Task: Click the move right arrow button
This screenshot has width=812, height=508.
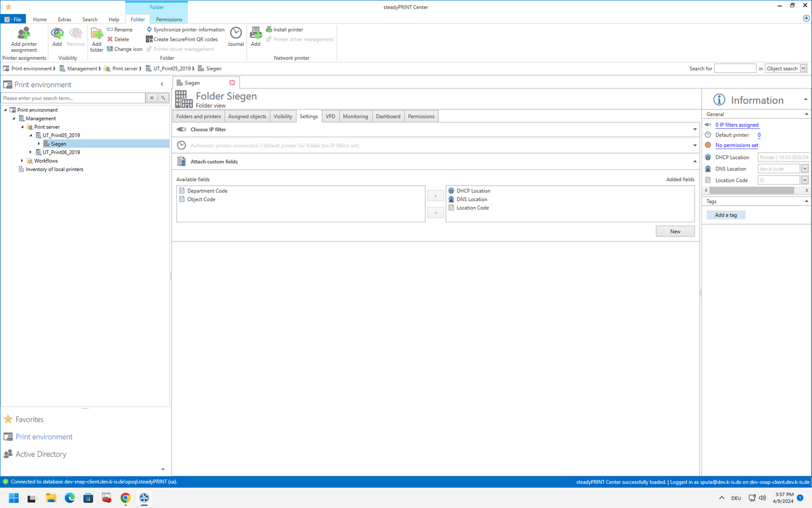Action: [435, 196]
